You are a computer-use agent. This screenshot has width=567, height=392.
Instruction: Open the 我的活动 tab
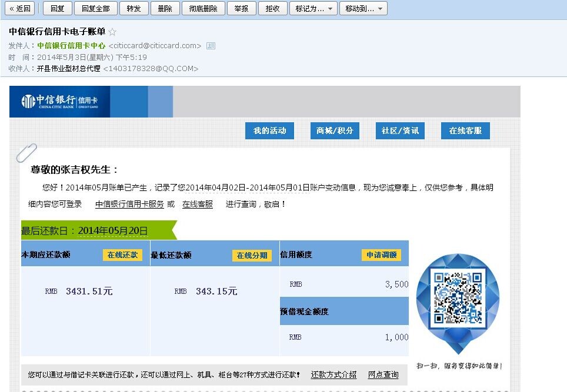(x=269, y=131)
